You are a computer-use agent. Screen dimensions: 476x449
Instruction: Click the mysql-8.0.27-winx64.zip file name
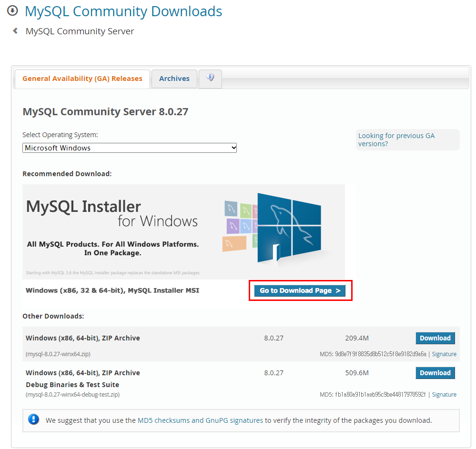tap(58, 354)
